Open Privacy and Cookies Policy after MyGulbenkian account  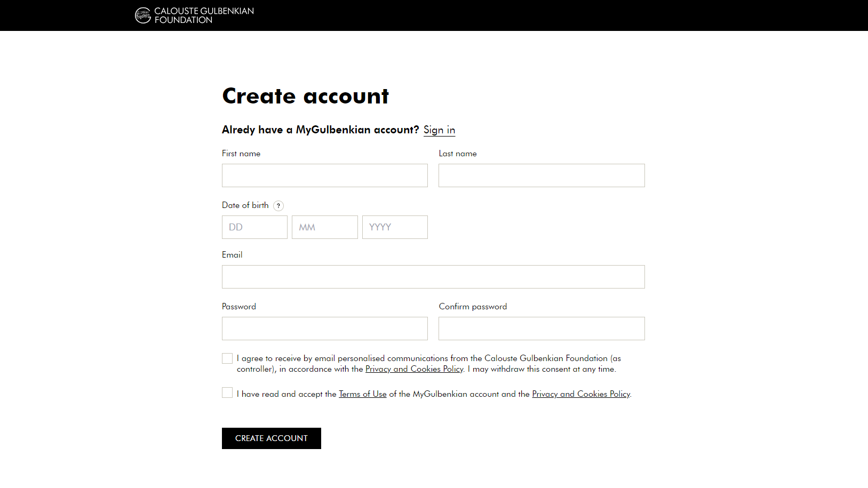pyautogui.click(x=581, y=394)
